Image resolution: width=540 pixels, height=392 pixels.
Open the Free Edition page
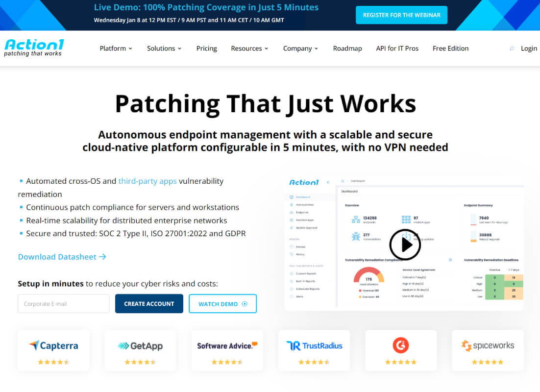coord(450,49)
